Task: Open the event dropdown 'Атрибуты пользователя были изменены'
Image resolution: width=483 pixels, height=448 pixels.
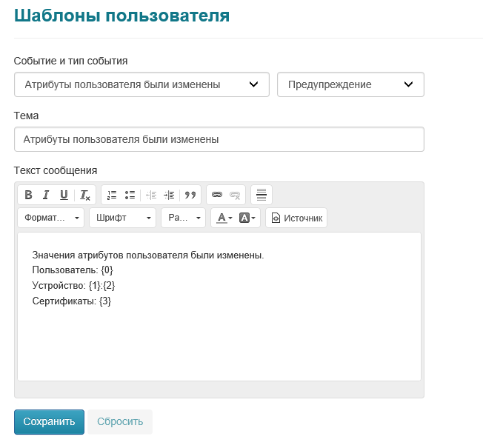Action: click(141, 84)
